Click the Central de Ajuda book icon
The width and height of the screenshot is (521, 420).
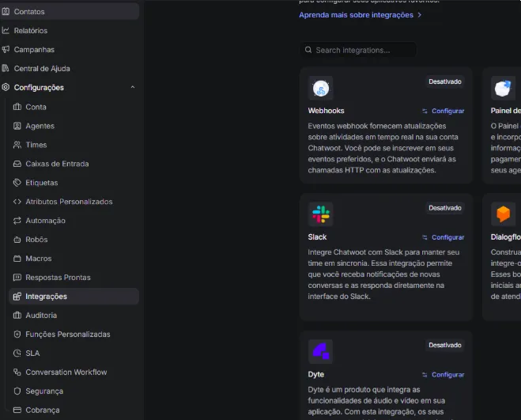point(6,69)
